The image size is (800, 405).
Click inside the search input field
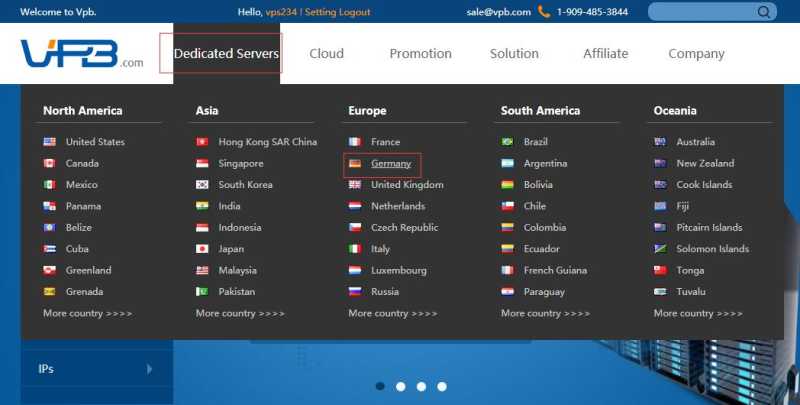(704, 12)
